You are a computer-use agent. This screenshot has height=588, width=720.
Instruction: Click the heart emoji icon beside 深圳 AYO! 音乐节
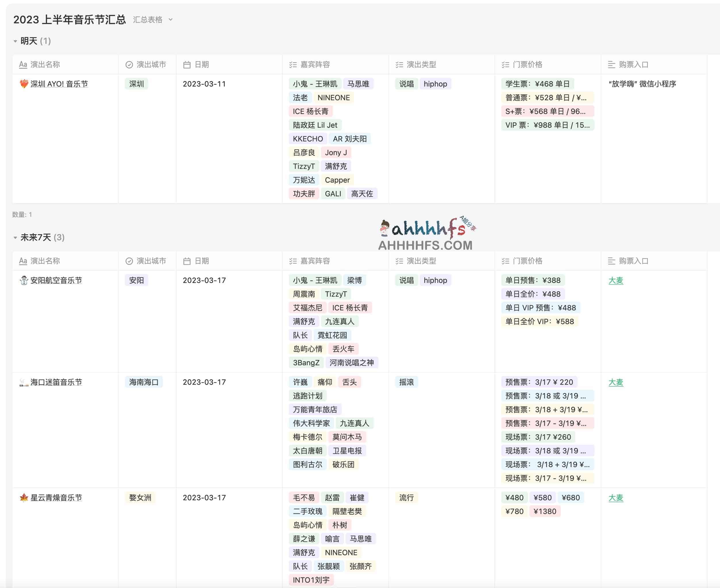click(24, 84)
